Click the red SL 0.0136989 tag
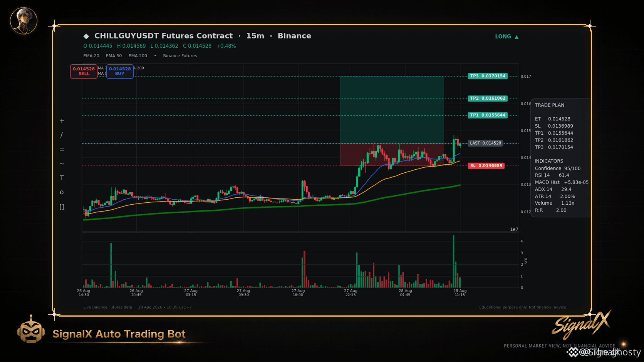The width and height of the screenshot is (644, 362). (486, 166)
